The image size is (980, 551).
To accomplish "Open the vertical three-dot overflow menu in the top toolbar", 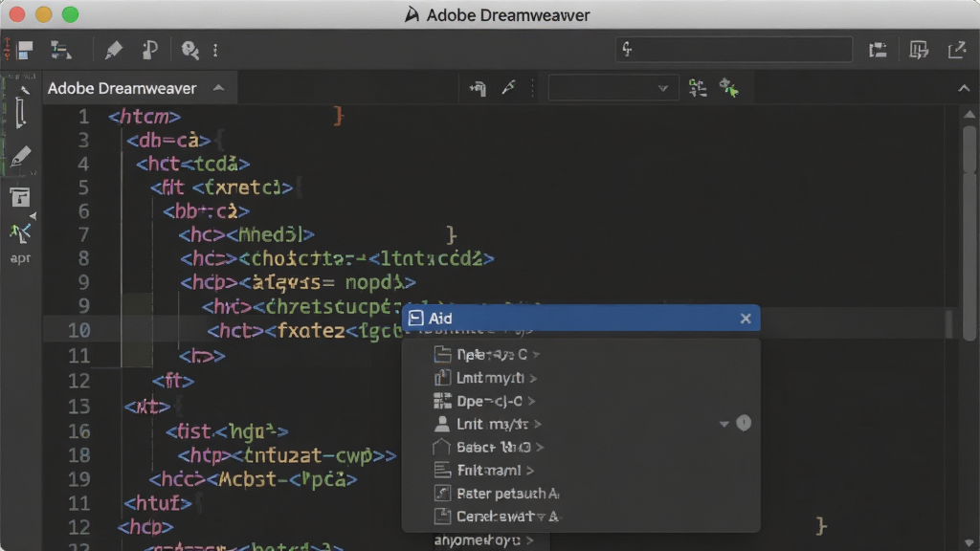I will tap(215, 51).
